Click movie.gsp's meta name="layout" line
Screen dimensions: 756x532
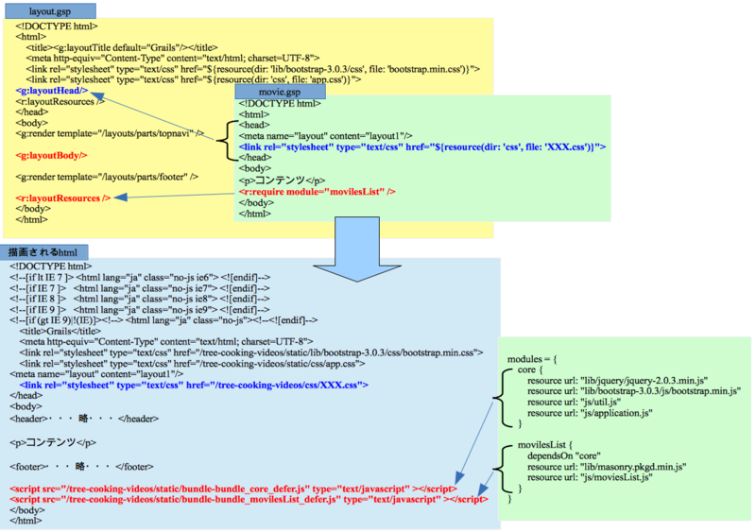325,136
